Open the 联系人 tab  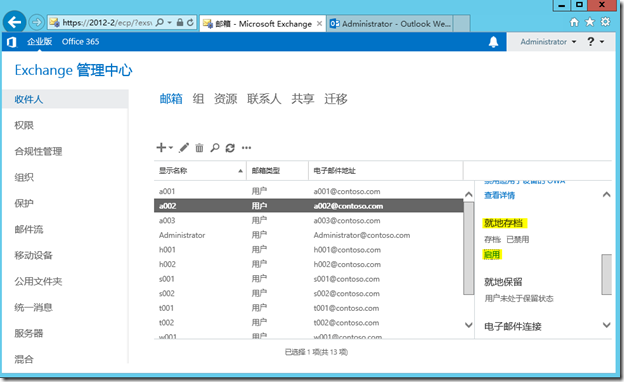[x=264, y=99]
